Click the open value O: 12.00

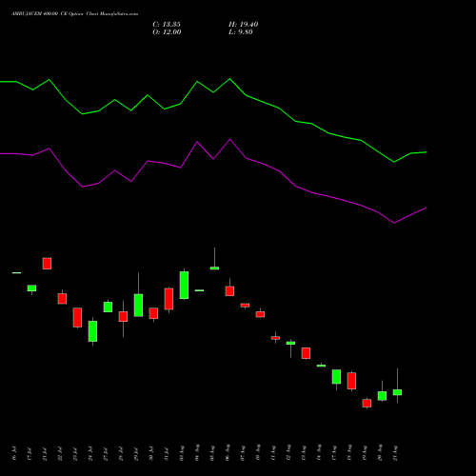tap(167, 32)
